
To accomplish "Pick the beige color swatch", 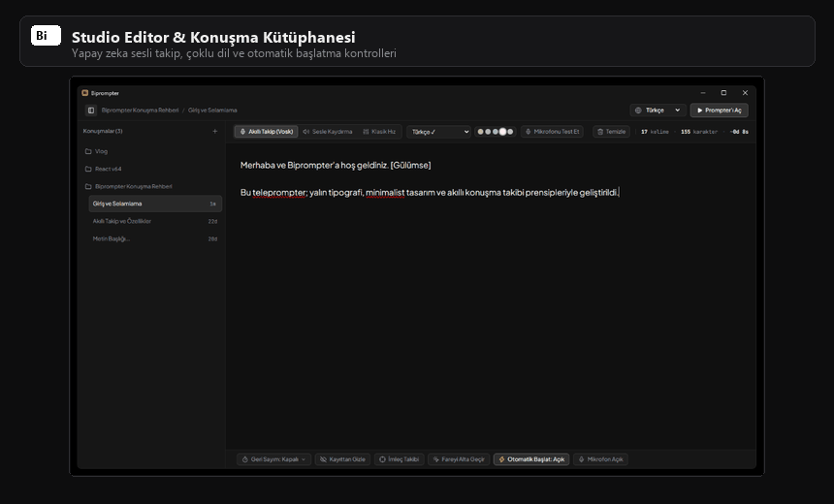I will 480,132.
